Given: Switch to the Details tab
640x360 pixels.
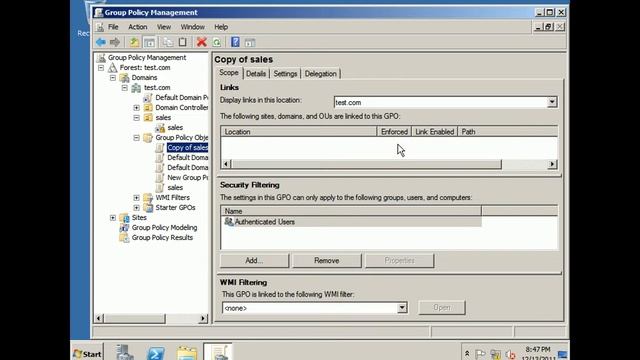Looking at the screenshot, I should [256, 74].
